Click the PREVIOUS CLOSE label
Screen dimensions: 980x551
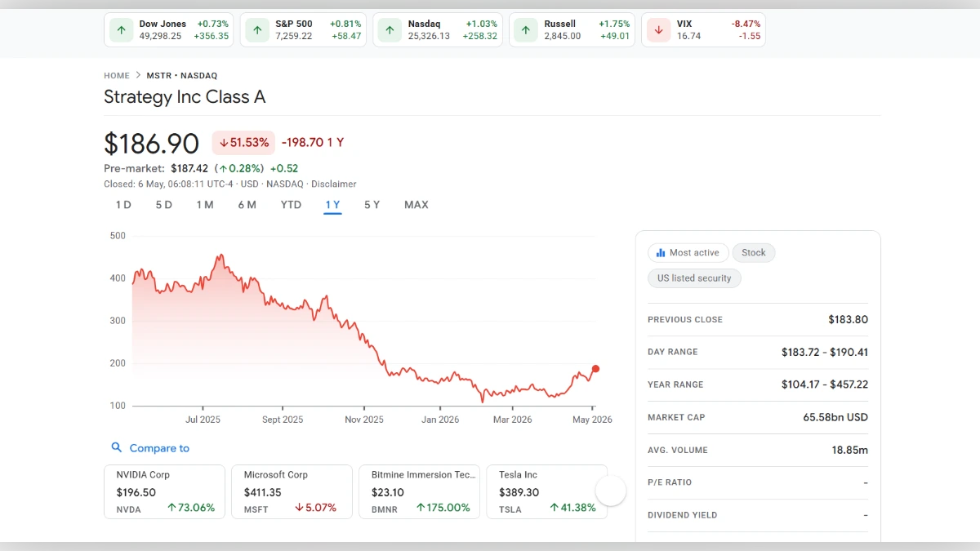click(685, 320)
